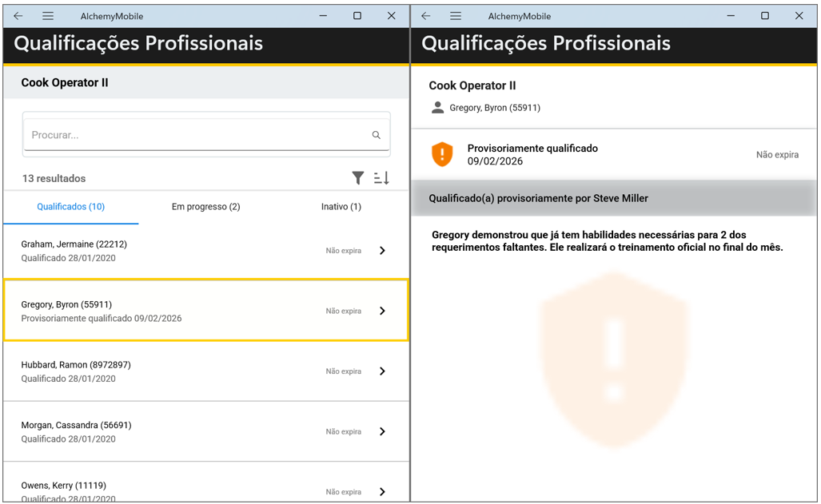Focus the Procurar search field

(196, 135)
